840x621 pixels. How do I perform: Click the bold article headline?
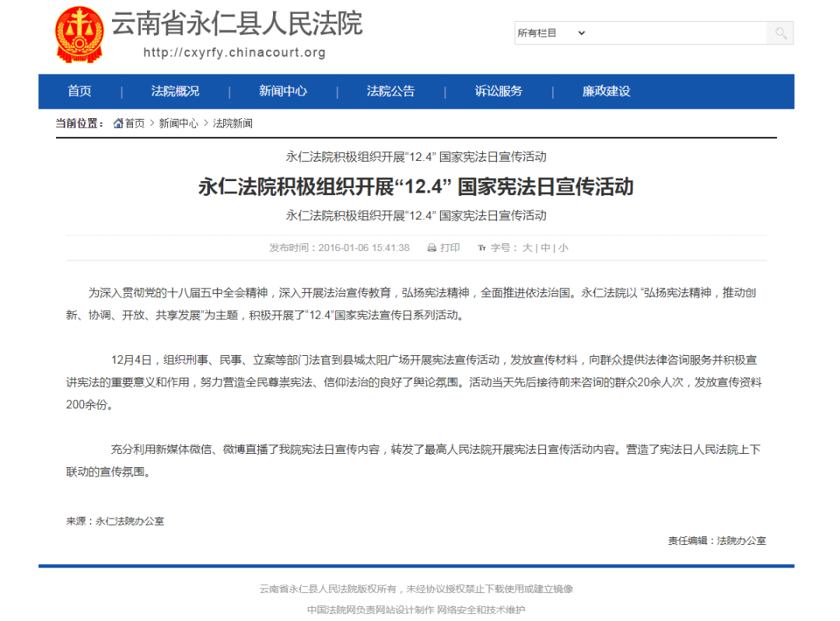pyautogui.click(x=415, y=187)
